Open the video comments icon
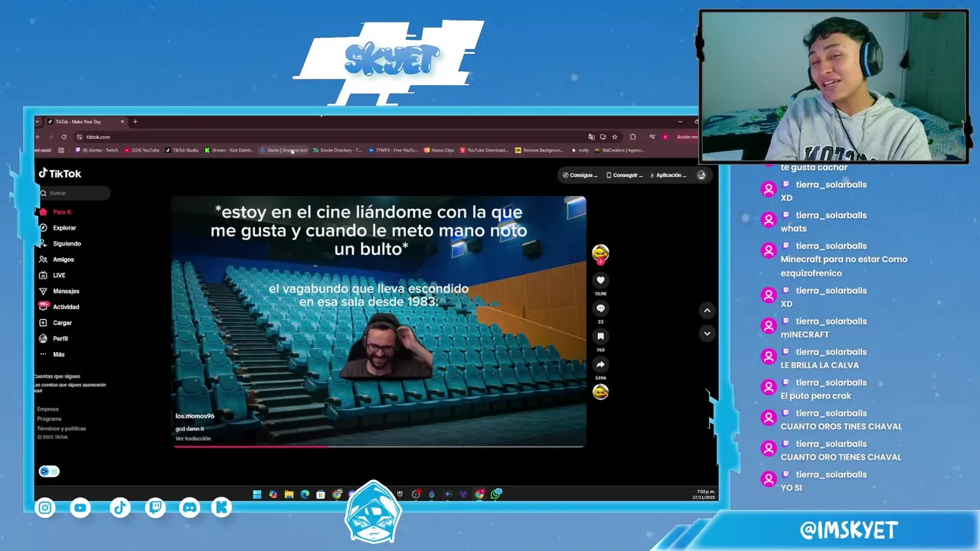 click(600, 308)
